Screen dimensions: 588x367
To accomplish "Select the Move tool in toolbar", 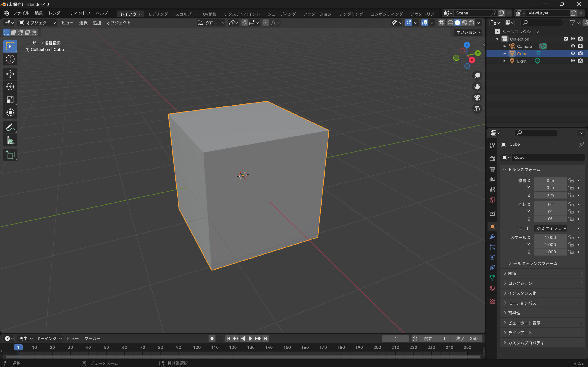I will tap(10, 74).
